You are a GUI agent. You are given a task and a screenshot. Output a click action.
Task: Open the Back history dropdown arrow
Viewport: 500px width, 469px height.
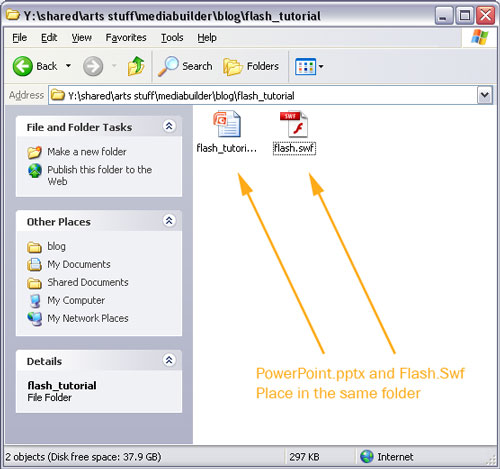tap(68, 66)
